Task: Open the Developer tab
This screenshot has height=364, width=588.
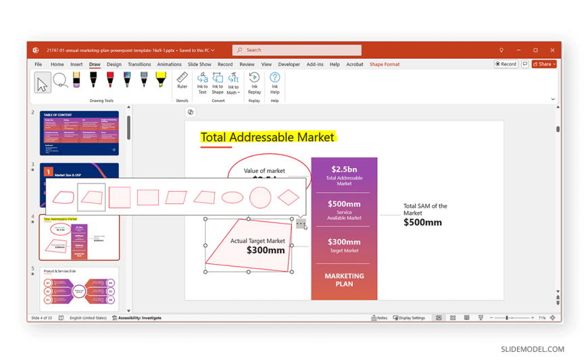Action: tap(289, 64)
